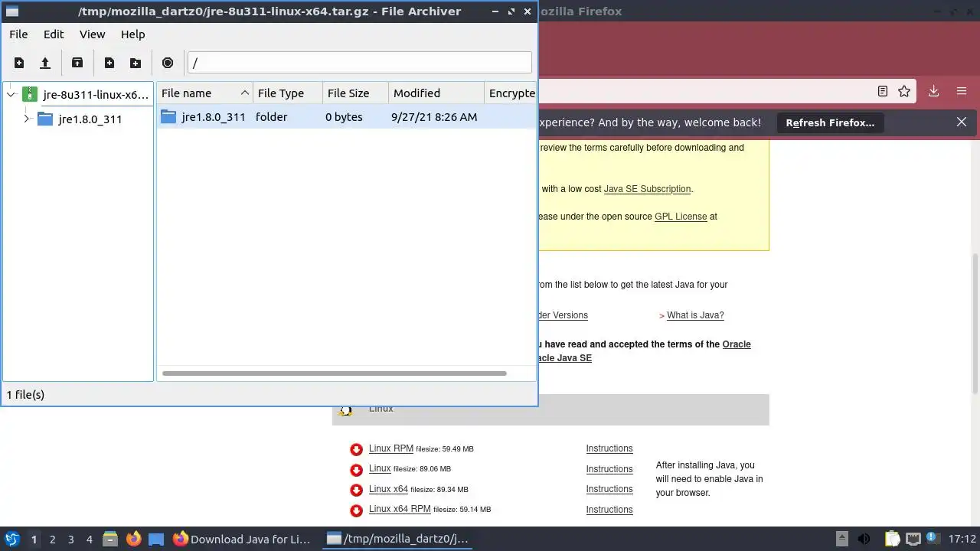Open Instructions link for Linux RPM row

[x=609, y=448]
